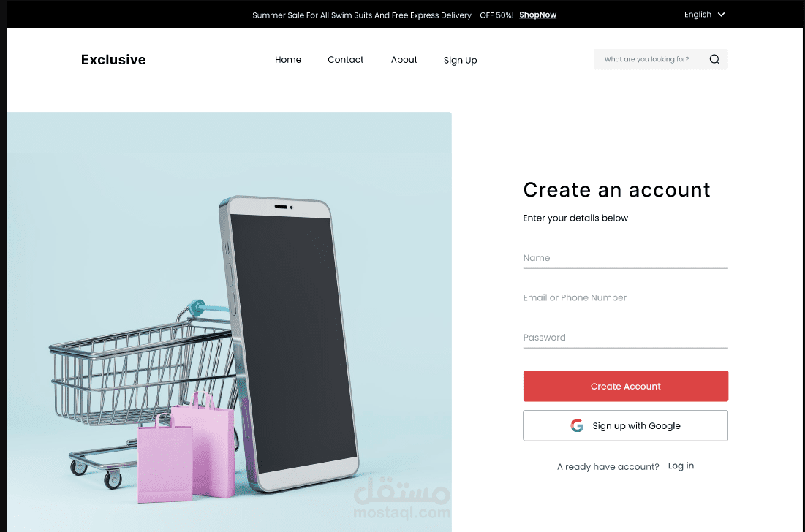Screen dimensions: 805x532
Task: Choose Sign up with Google
Action: point(625,425)
